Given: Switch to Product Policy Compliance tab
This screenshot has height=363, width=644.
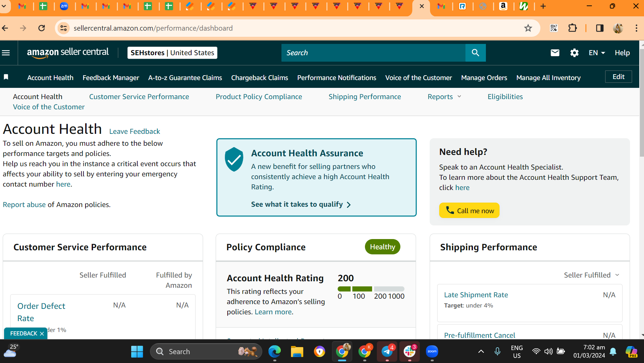Looking at the screenshot, I should click(259, 97).
